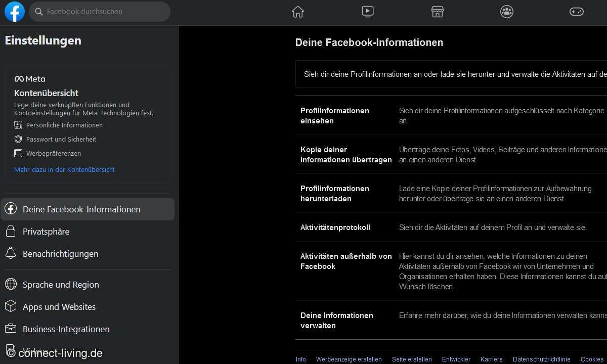
Task: Open the Marketplace storefront icon
Action: tap(438, 12)
